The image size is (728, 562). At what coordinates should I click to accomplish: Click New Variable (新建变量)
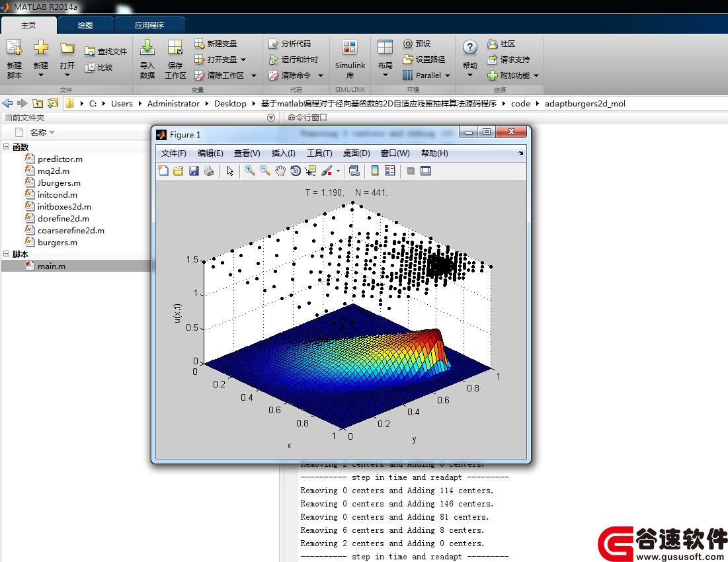tap(216, 44)
